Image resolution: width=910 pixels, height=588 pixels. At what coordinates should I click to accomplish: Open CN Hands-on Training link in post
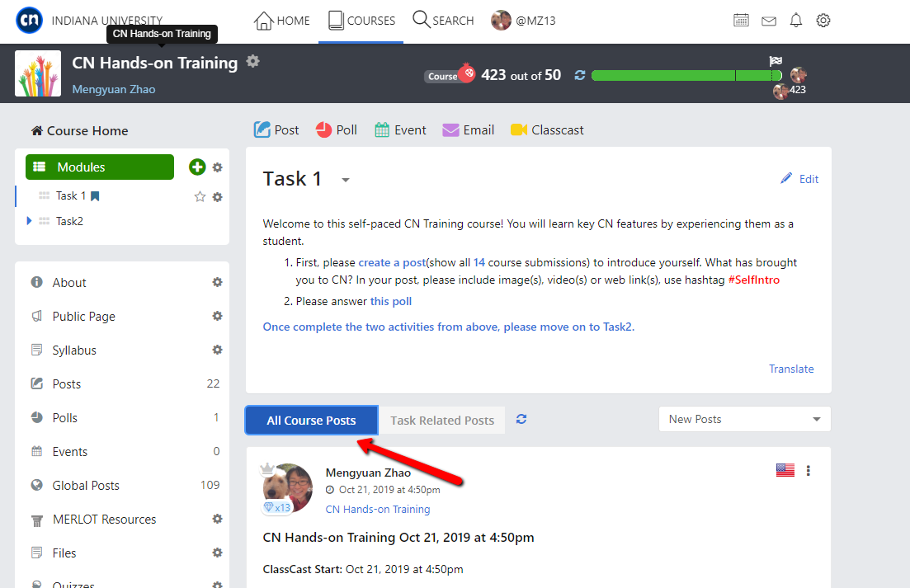pyautogui.click(x=378, y=509)
